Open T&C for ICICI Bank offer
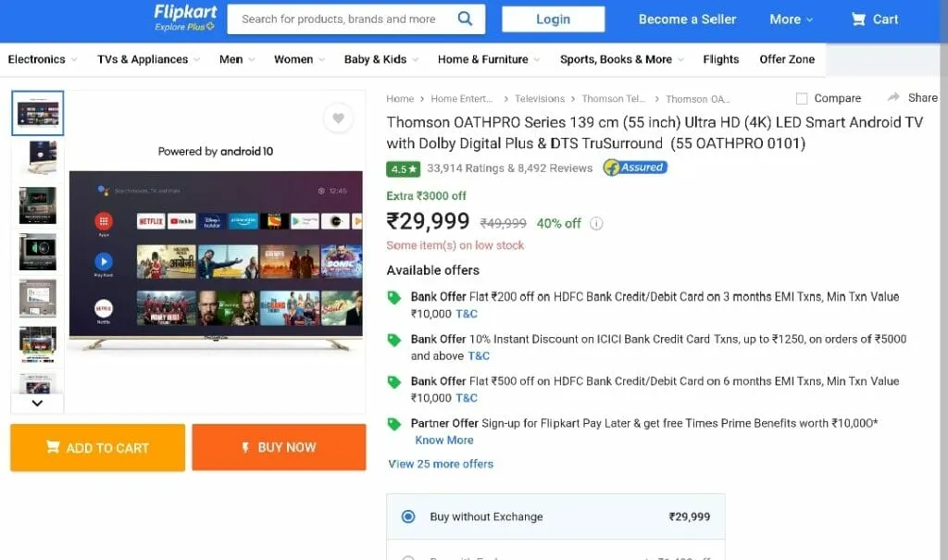Screen dimensions: 948x560 tap(479, 356)
